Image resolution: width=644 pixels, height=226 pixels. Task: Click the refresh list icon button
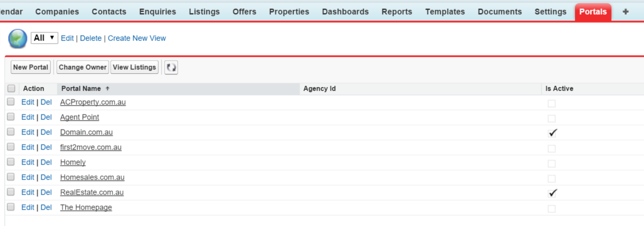coord(171,67)
